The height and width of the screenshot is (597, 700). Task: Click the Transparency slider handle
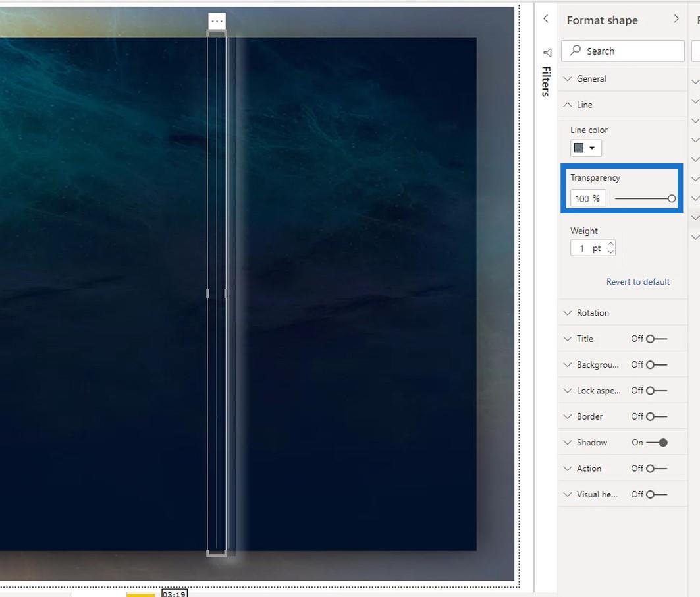672,198
